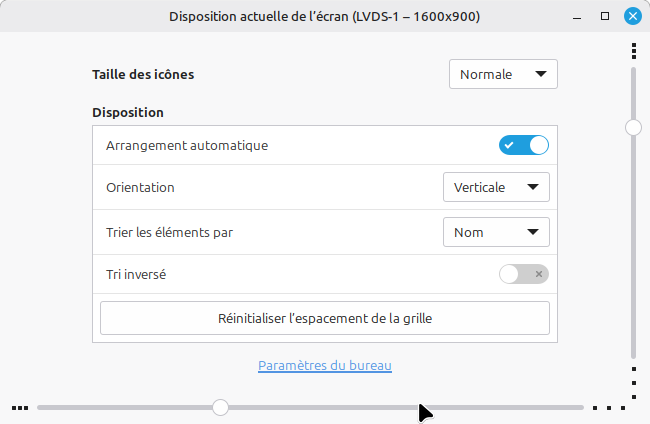This screenshot has height=424, width=650.
Task: Click the horizontal spacing slider handle
Action: [x=221, y=407]
